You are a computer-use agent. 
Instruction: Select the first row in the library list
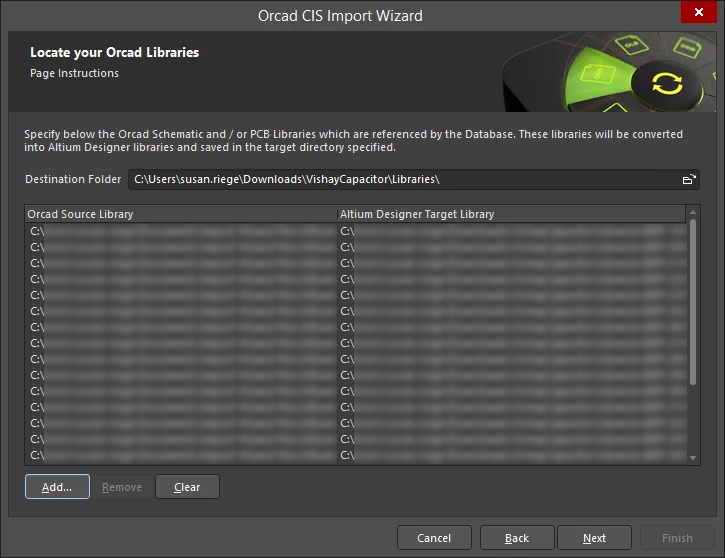[356, 231]
